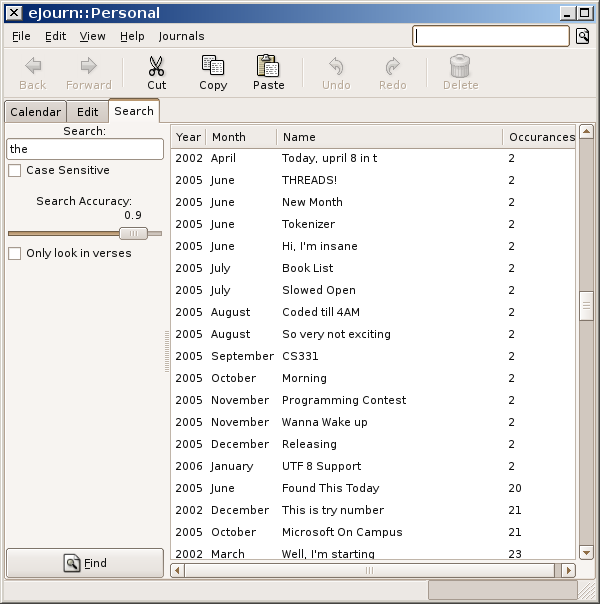Image resolution: width=600 pixels, height=604 pixels.
Task: Sort results by the Occurances column header
Action: point(540,137)
